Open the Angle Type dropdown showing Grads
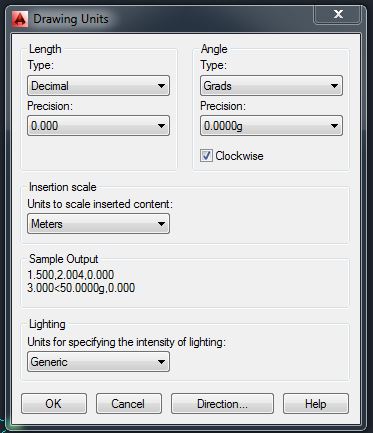The height and width of the screenshot is (433, 373). point(271,86)
